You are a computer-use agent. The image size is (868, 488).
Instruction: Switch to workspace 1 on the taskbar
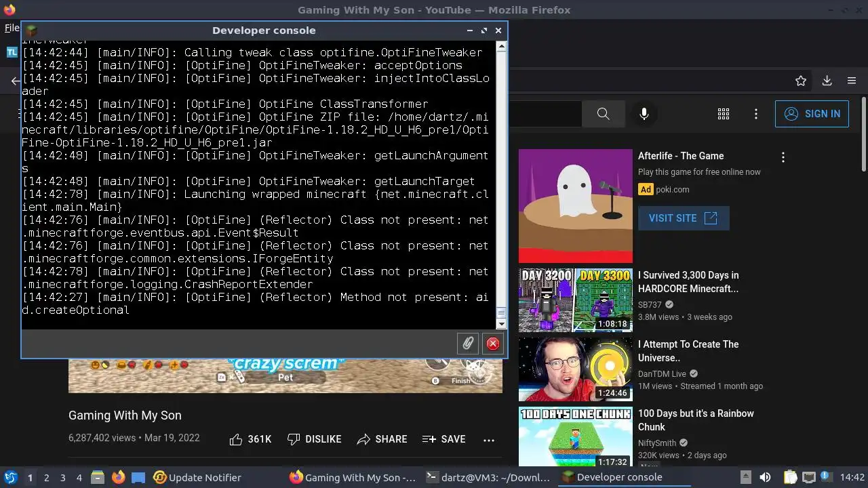[x=30, y=478]
